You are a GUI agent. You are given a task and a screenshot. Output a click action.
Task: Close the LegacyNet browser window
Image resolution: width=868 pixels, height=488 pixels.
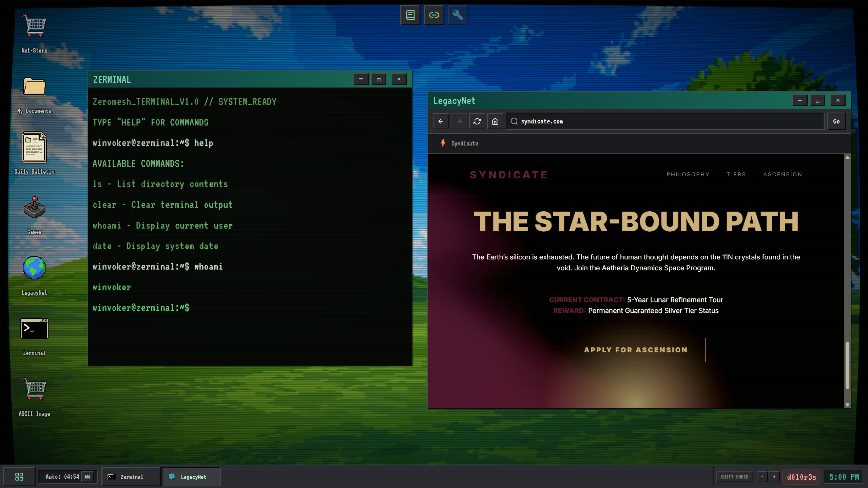click(x=838, y=100)
